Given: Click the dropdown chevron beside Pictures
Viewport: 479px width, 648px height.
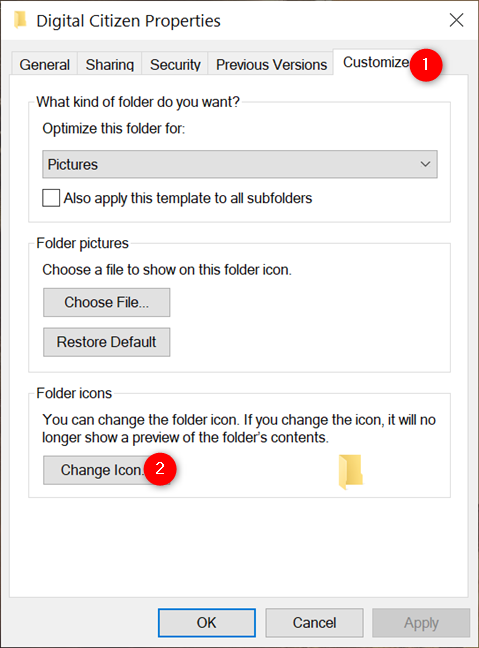Looking at the screenshot, I should [x=425, y=164].
